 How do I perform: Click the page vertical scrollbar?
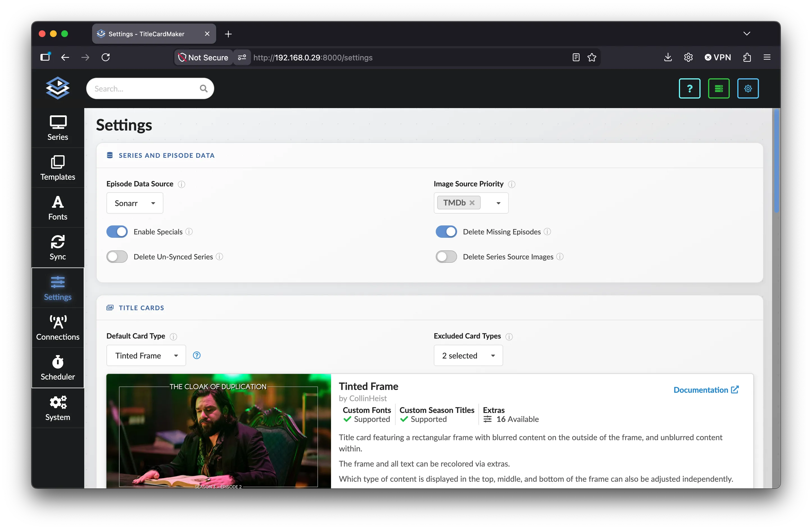click(x=776, y=161)
